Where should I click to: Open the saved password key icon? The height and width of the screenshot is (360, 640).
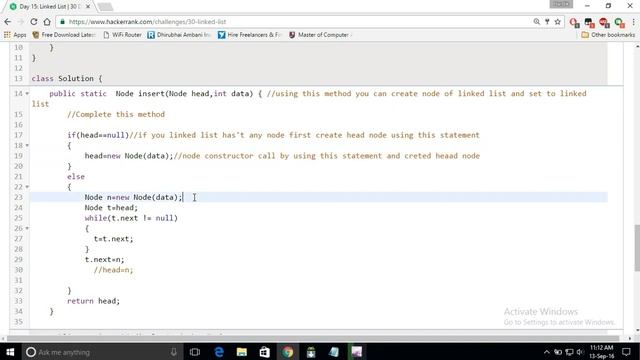click(x=547, y=22)
